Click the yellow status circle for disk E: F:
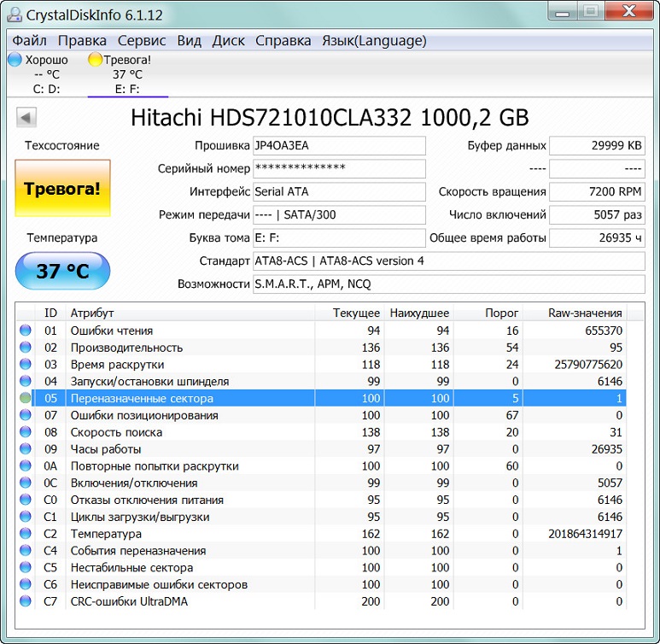 [95, 60]
